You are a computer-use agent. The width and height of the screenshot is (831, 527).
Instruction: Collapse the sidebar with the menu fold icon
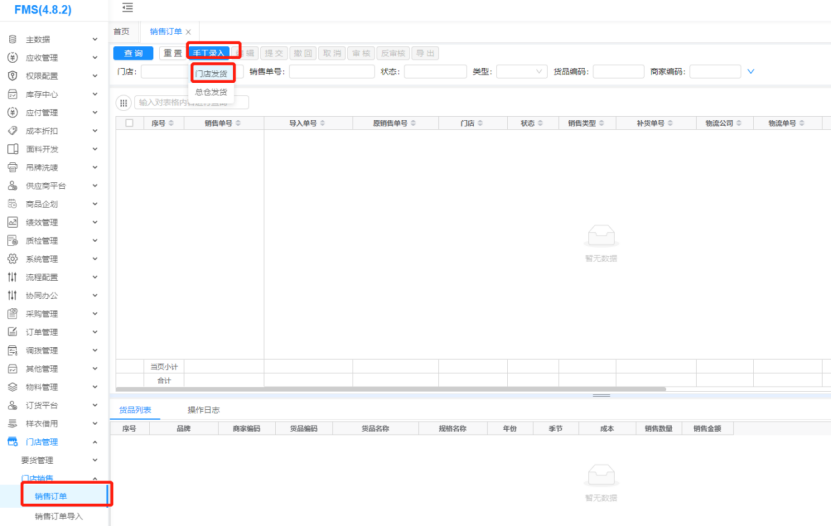127,8
